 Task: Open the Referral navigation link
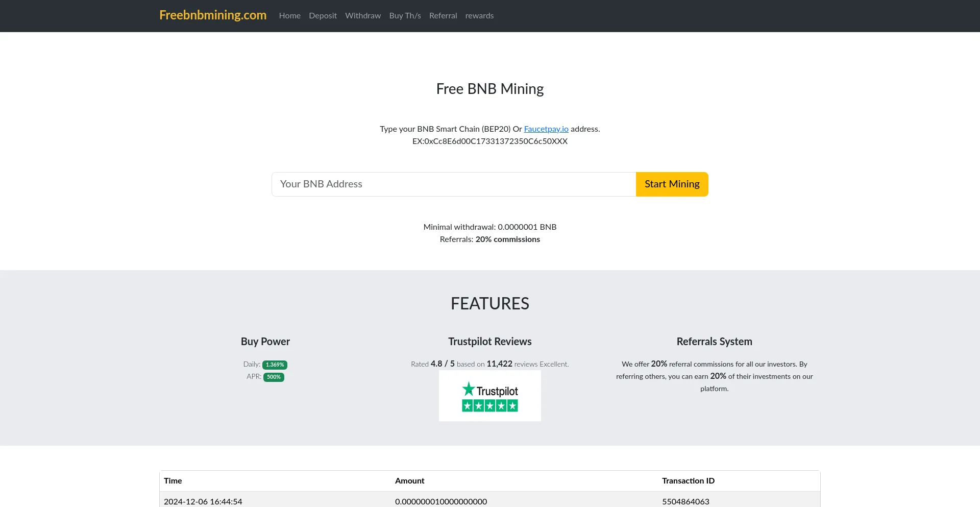pos(443,15)
